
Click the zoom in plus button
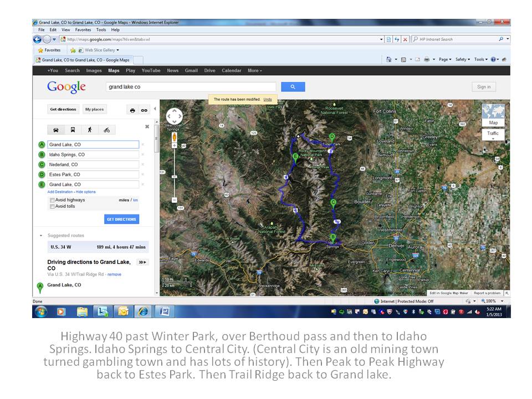[175, 146]
